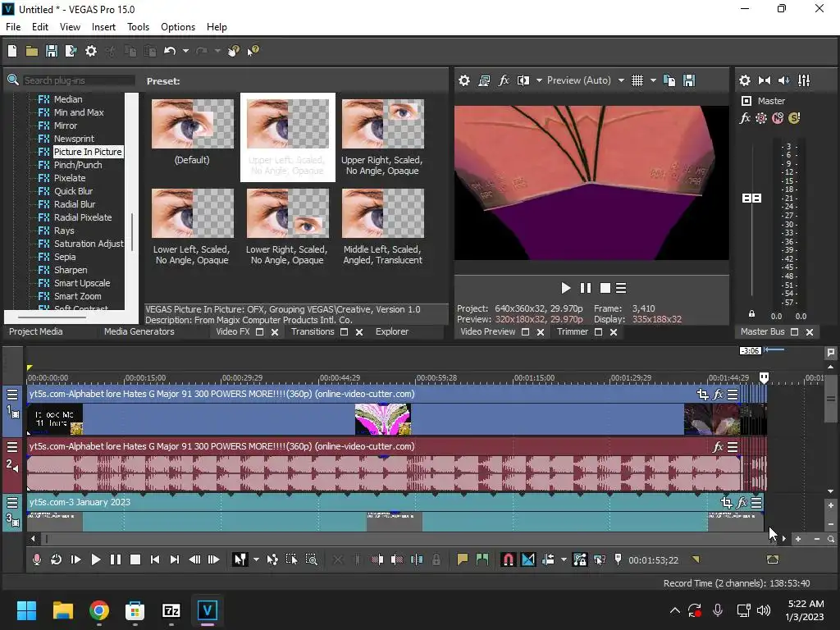840x630 pixels.
Task: Open a project with folder icon
Action: click(x=32, y=51)
